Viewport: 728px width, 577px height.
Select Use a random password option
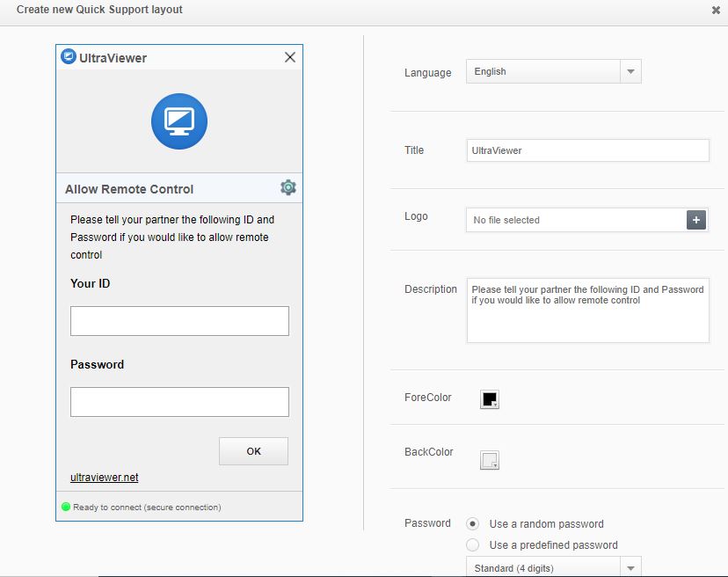473,523
